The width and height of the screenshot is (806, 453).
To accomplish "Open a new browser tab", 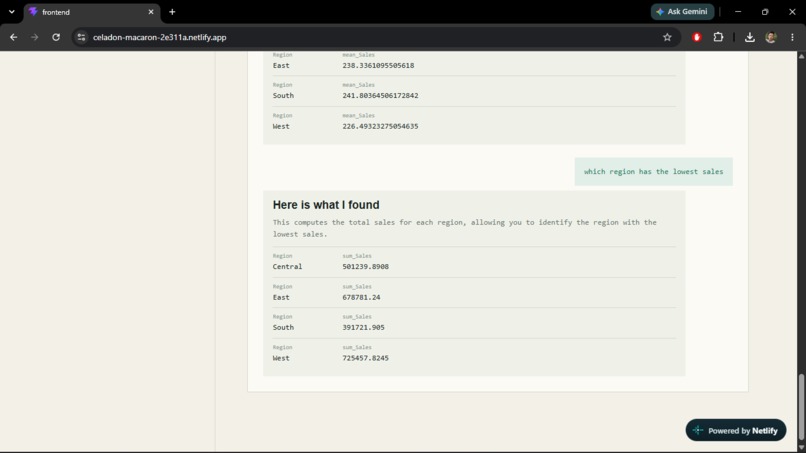I will point(172,12).
